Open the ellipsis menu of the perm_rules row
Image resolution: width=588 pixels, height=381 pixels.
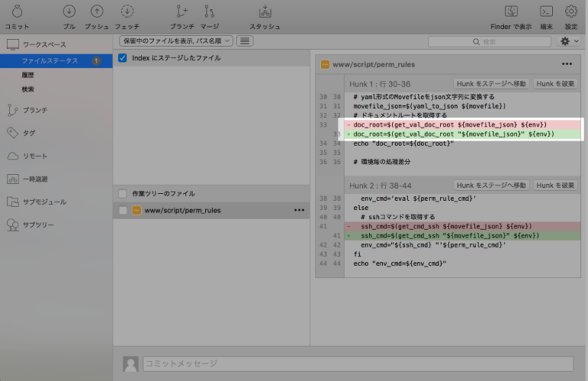click(299, 210)
